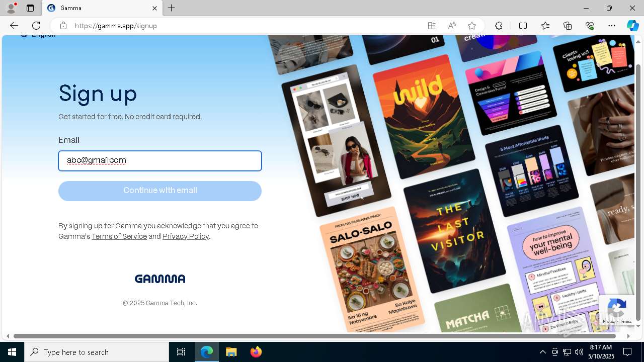Screen dimensions: 644x362
Task: Open the Clients loving us thumbnail
Action: 593,63
